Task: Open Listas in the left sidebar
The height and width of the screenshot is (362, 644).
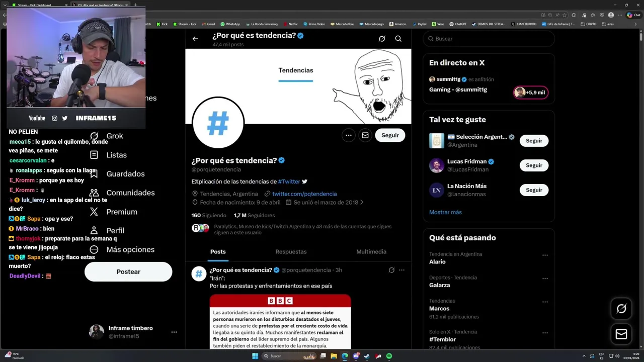Action: [x=108, y=155]
